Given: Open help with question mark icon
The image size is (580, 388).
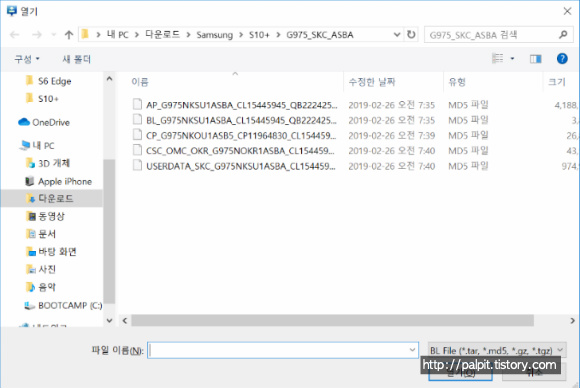Looking at the screenshot, I should click(562, 58).
